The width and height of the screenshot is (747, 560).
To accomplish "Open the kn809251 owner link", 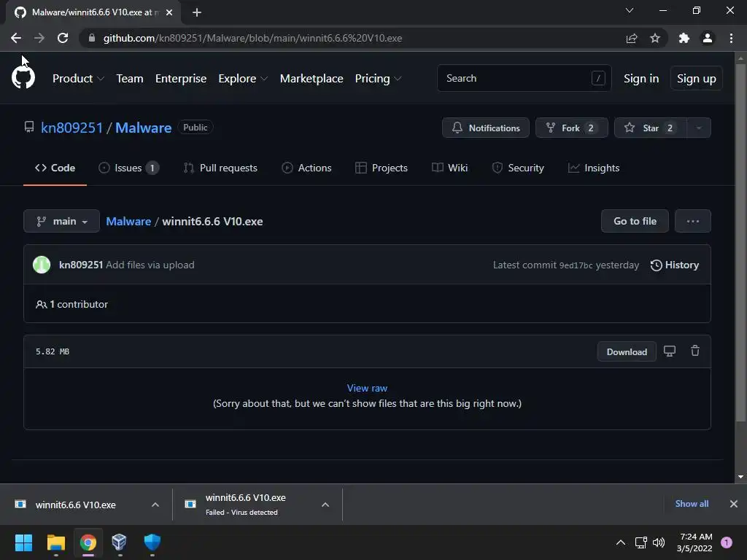I will 72,128.
